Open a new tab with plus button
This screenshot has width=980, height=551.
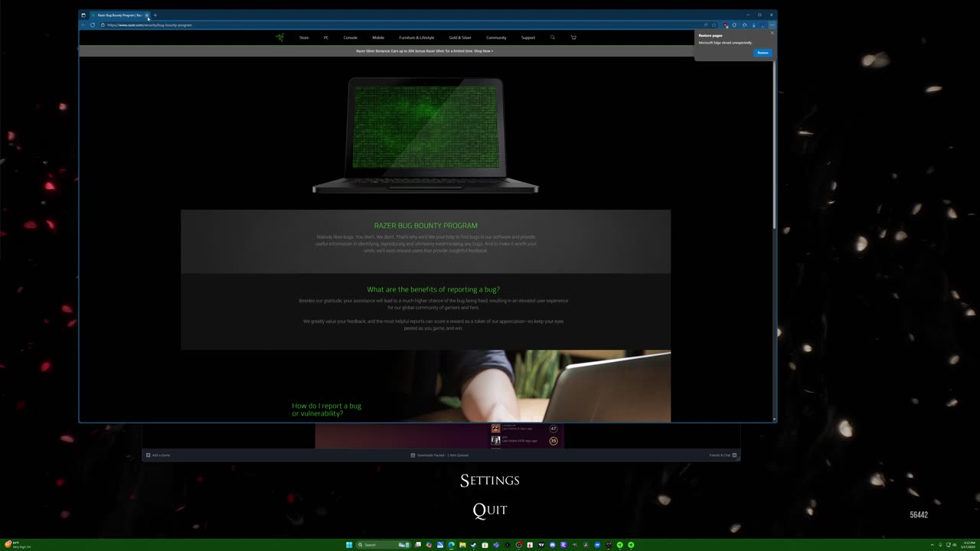[155, 15]
